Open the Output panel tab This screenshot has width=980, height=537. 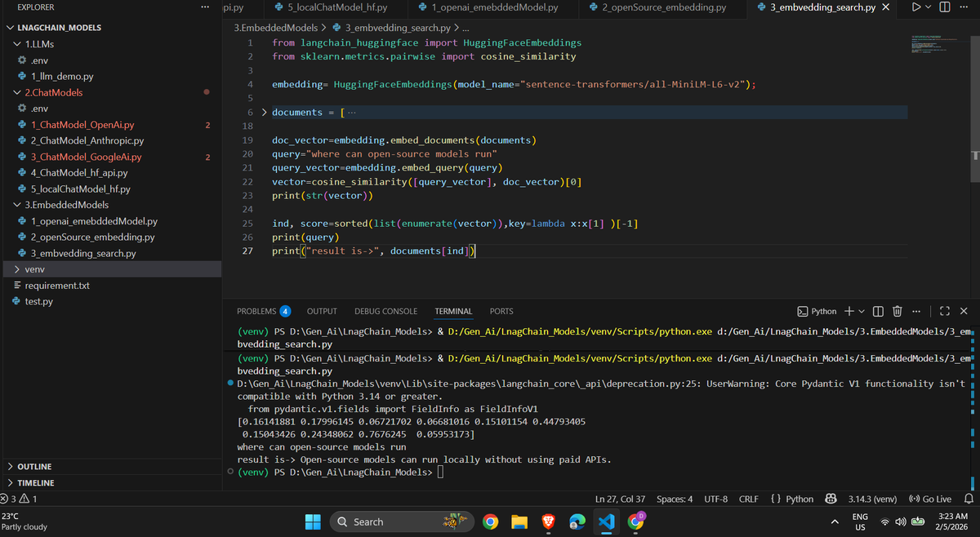coord(322,311)
